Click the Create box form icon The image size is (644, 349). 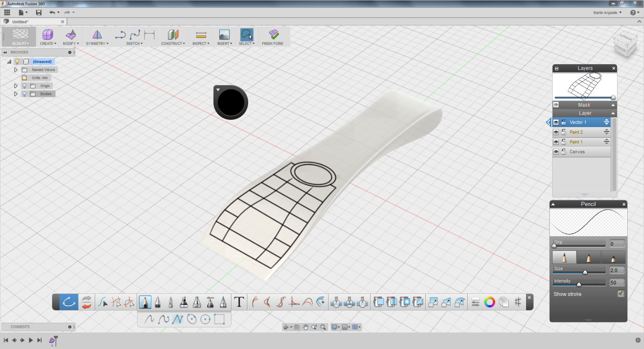48,34
